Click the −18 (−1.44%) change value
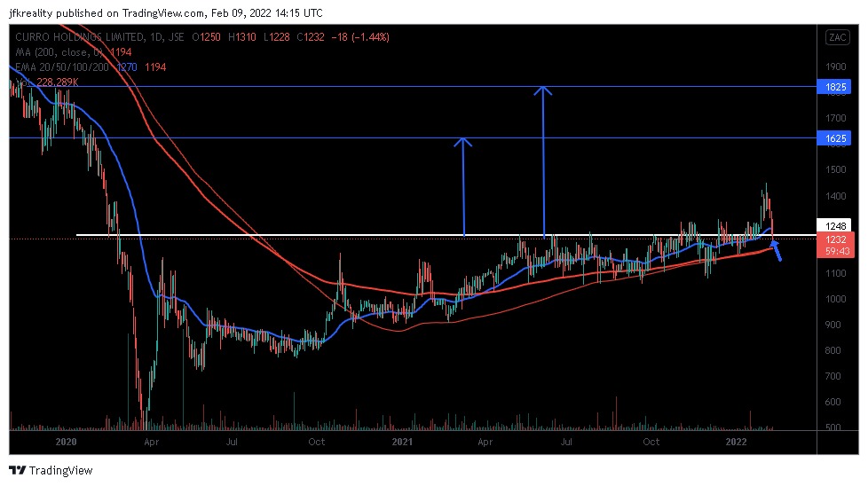Screen dimensions: 868x486 [x=360, y=37]
